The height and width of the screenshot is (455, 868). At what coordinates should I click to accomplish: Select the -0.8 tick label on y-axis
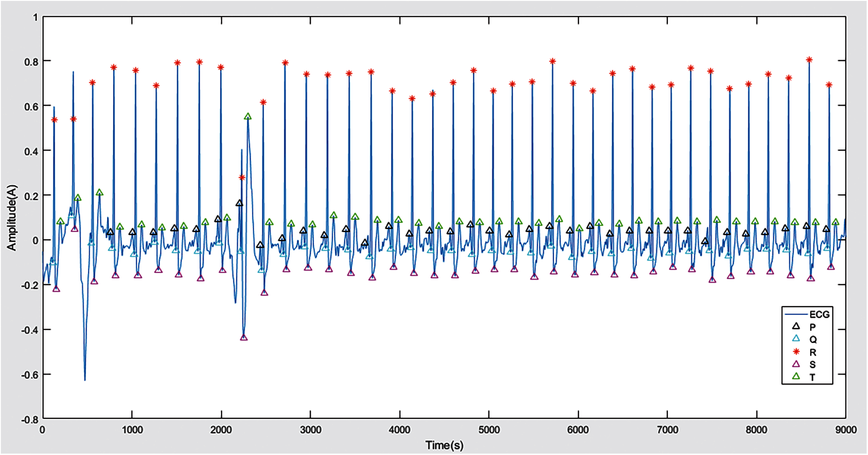pos(30,420)
